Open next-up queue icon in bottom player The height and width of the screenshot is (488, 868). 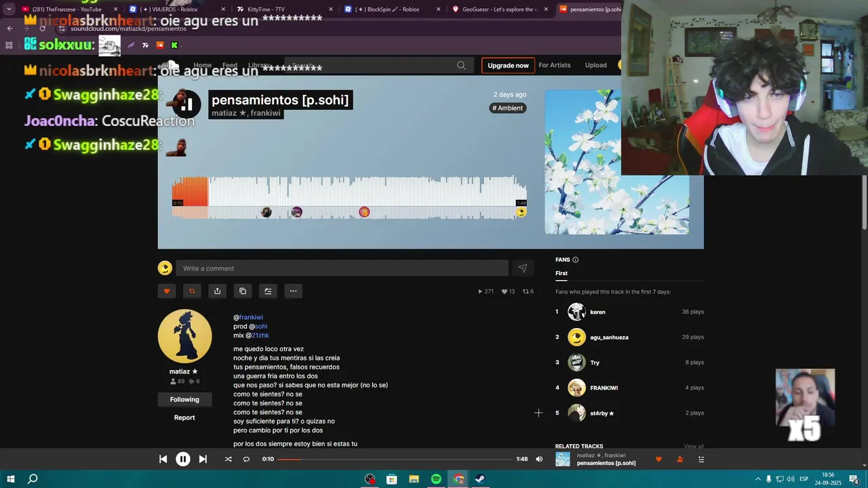point(701,459)
